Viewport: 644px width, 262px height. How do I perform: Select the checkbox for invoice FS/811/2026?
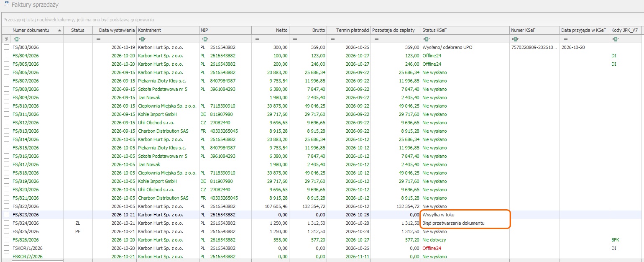coord(6,114)
